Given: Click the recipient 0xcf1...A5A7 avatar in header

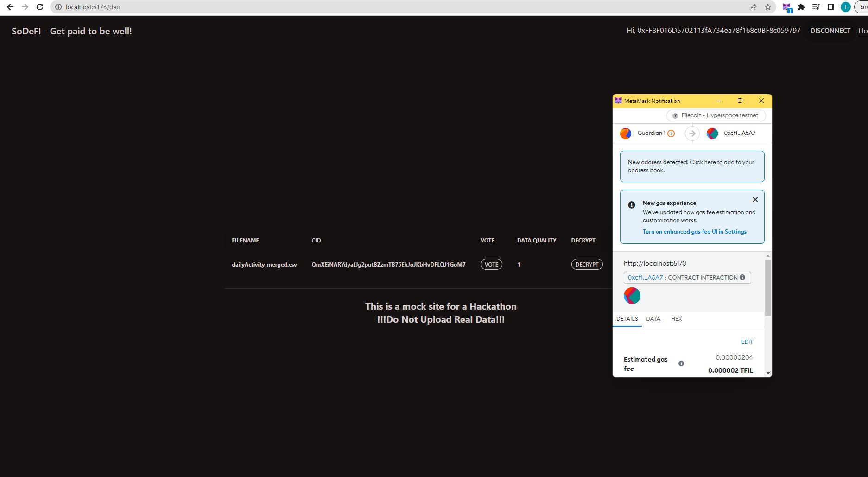Looking at the screenshot, I should point(712,134).
